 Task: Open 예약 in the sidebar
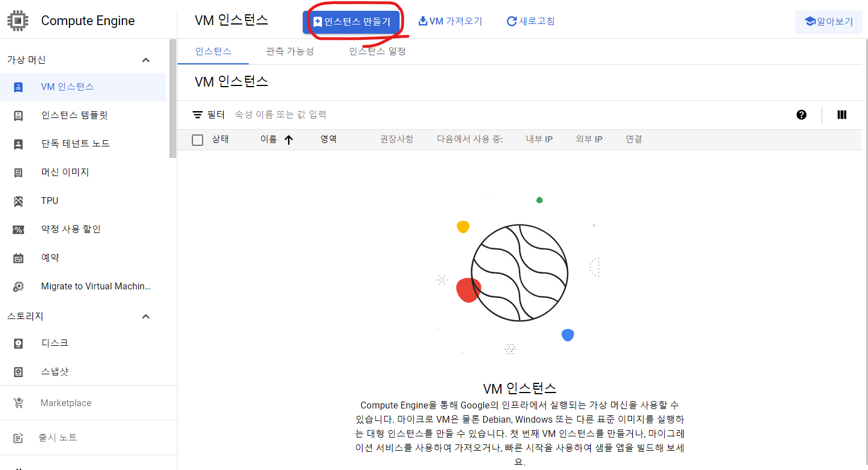click(x=83, y=258)
